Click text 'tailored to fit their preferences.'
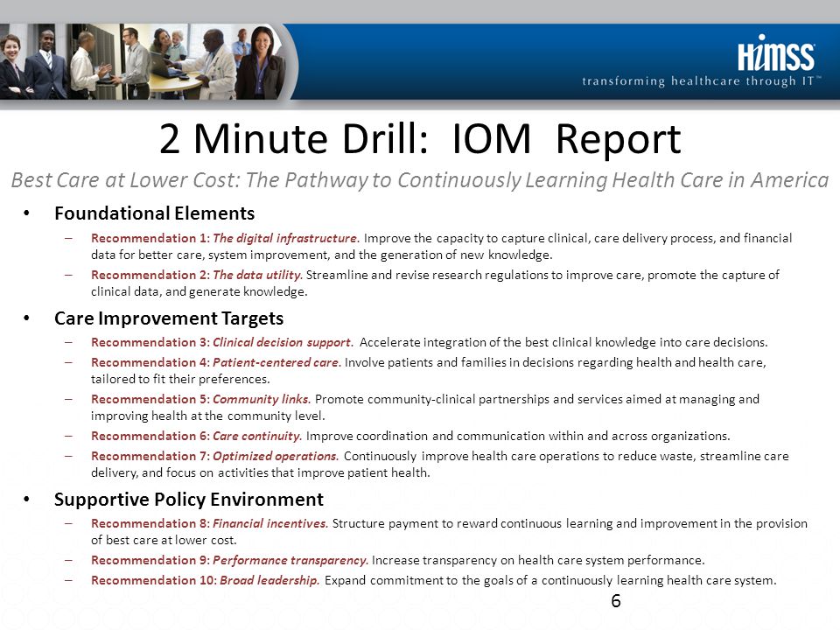This screenshot has height=630, width=840. pos(180,379)
